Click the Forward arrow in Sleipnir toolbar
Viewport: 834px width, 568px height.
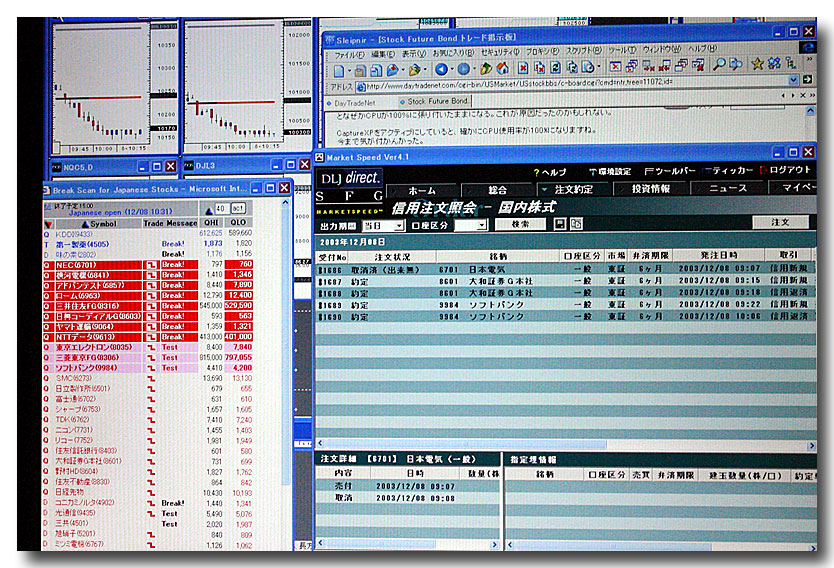(464, 69)
